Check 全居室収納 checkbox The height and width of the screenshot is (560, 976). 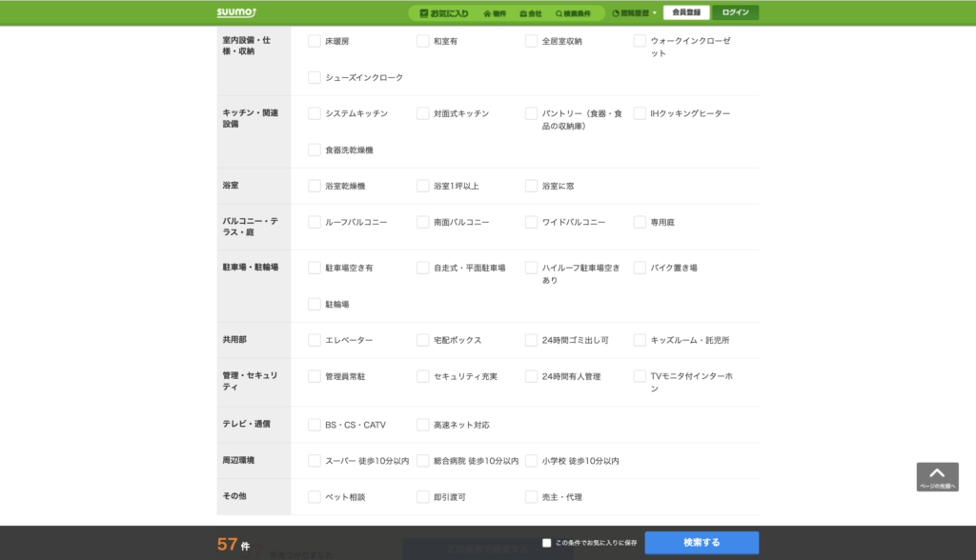tap(531, 41)
